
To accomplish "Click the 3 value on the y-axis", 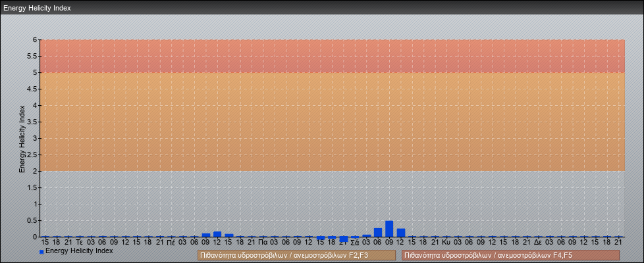I will click(36, 138).
